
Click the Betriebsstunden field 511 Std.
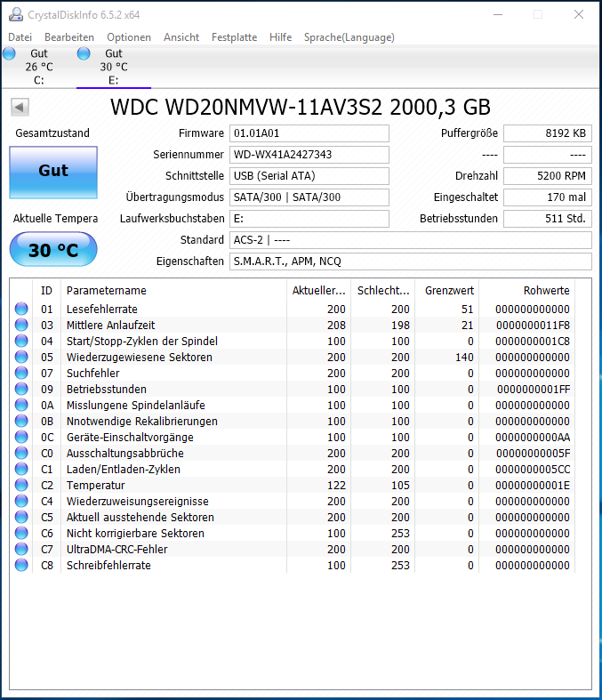click(548, 219)
